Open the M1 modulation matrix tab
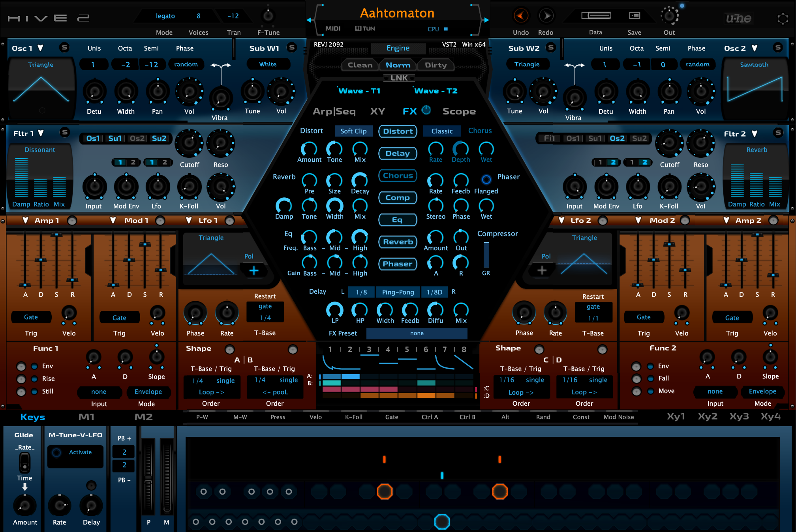The image size is (796, 532). click(86, 417)
